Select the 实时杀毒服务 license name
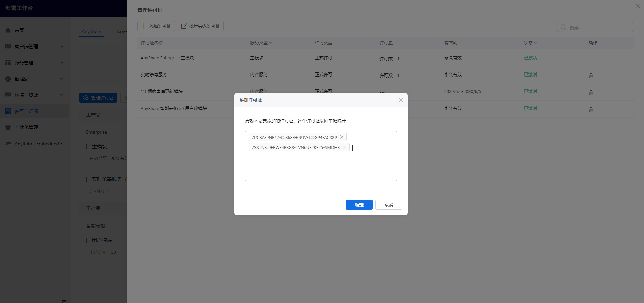Screen dimensions: 644x303 pyautogui.click(x=154, y=75)
